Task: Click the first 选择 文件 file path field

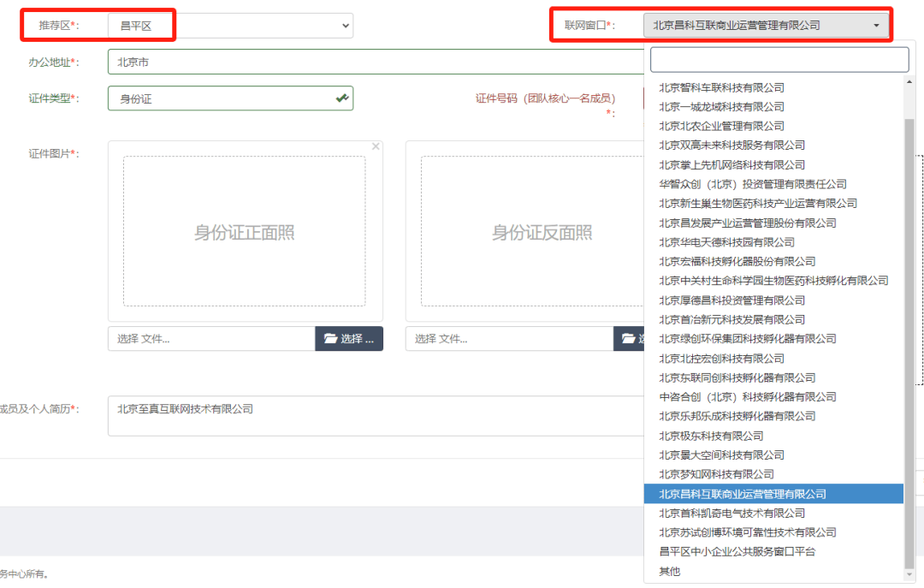Action: (x=211, y=339)
